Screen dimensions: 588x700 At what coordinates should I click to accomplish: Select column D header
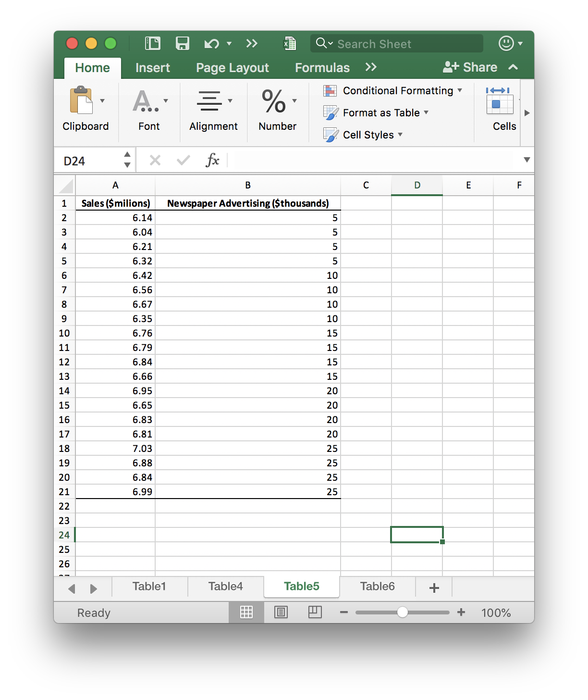coord(417,185)
